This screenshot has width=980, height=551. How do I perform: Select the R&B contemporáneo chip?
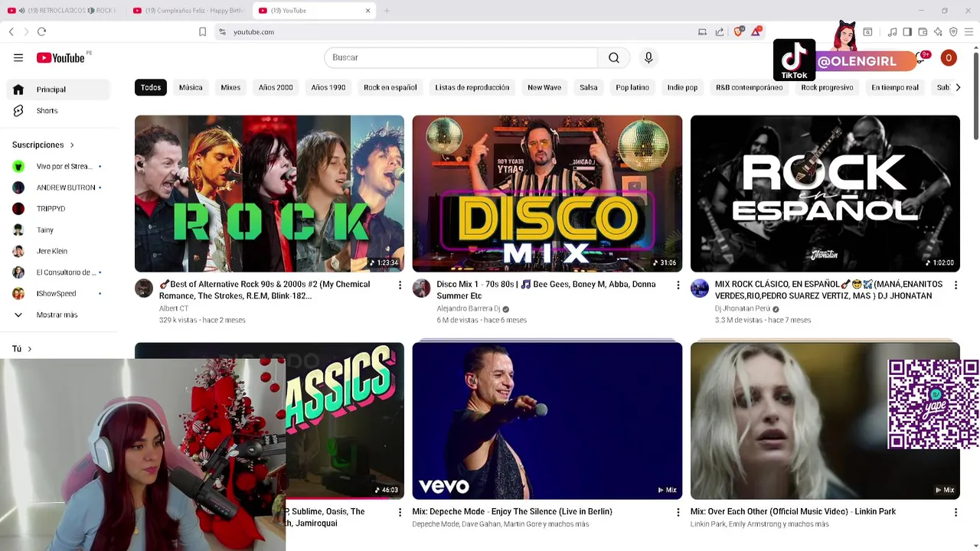(750, 87)
